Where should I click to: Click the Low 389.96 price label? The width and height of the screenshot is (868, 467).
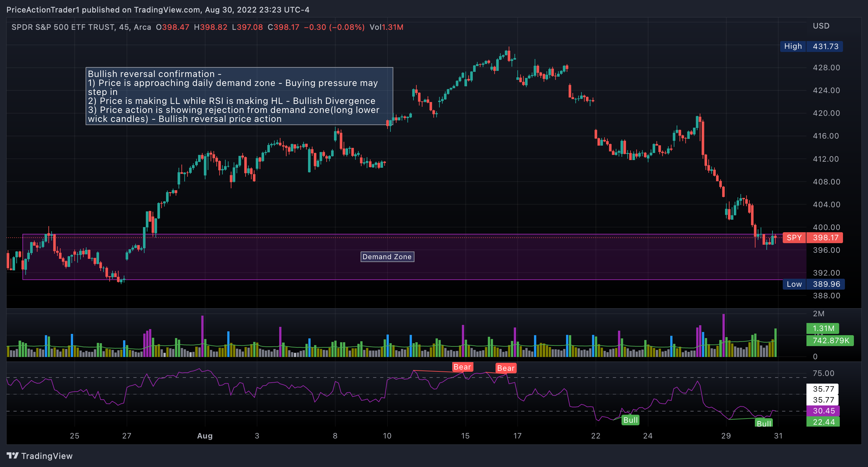click(813, 284)
